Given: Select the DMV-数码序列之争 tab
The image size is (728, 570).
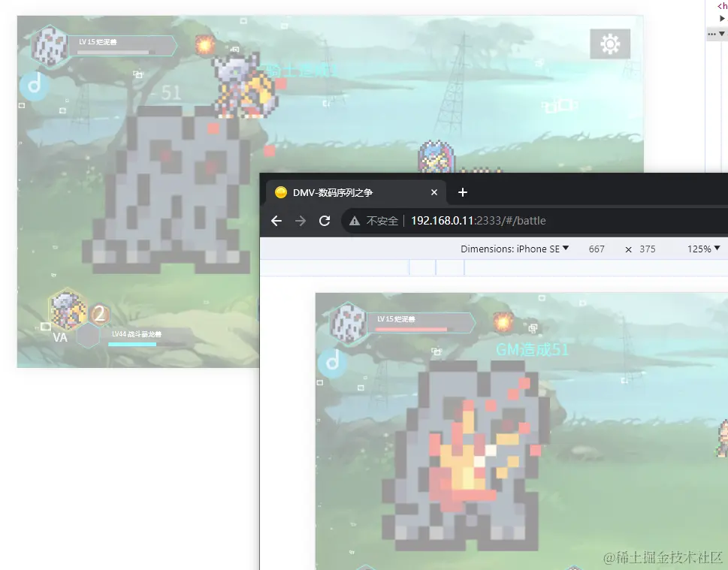Looking at the screenshot, I should [356, 192].
